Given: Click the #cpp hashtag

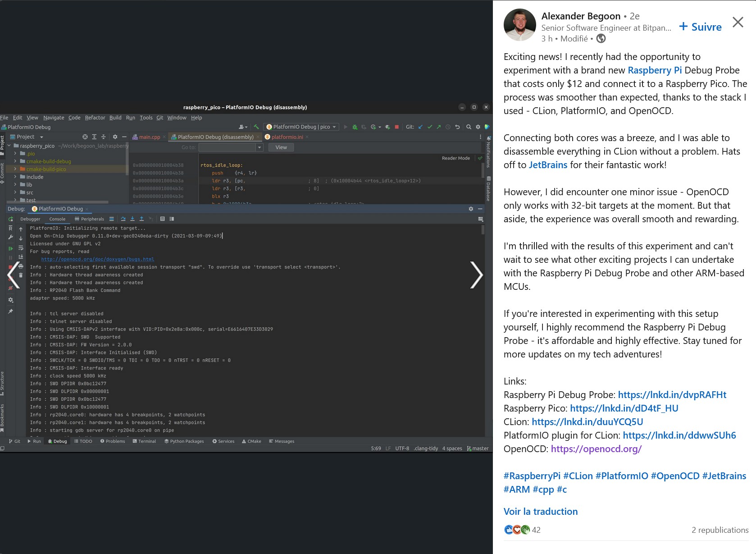Looking at the screenshot, I should [x=543, y=490].
